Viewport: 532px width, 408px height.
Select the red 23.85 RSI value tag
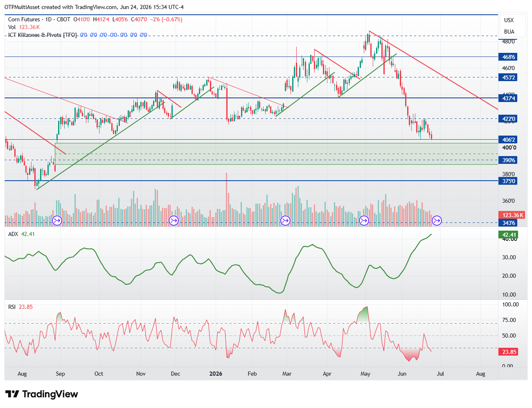(508, 352)
